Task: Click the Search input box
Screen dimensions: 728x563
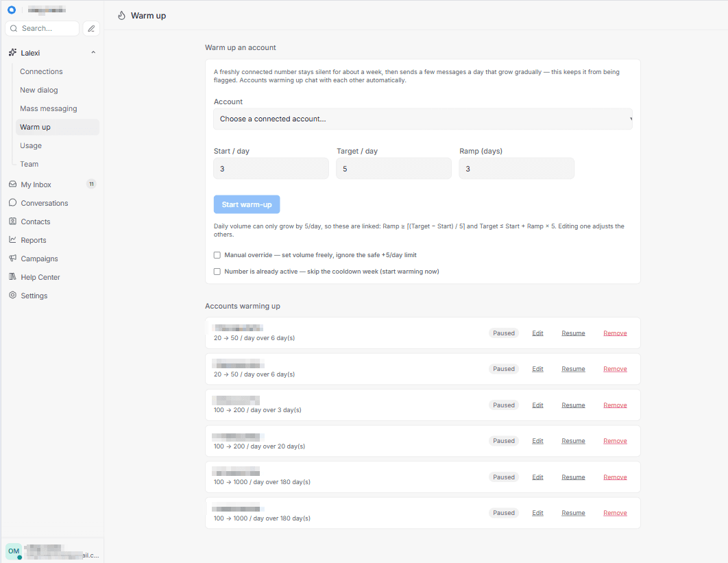Action: [x=43, y=28]
